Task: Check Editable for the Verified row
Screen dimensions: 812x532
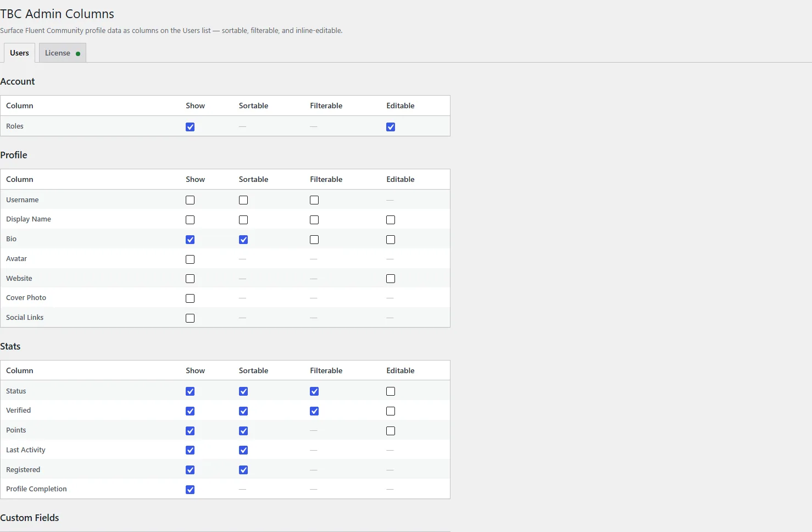Action: tap(391, 411)
